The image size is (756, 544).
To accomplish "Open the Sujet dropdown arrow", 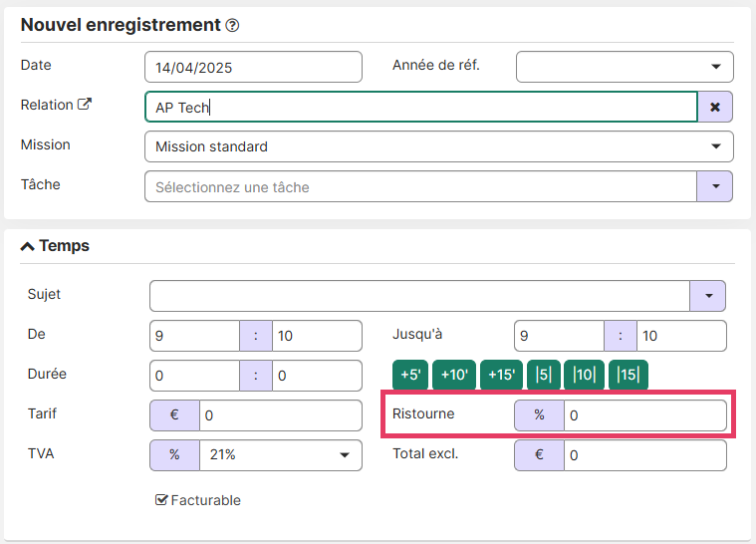I will point(707,296).
